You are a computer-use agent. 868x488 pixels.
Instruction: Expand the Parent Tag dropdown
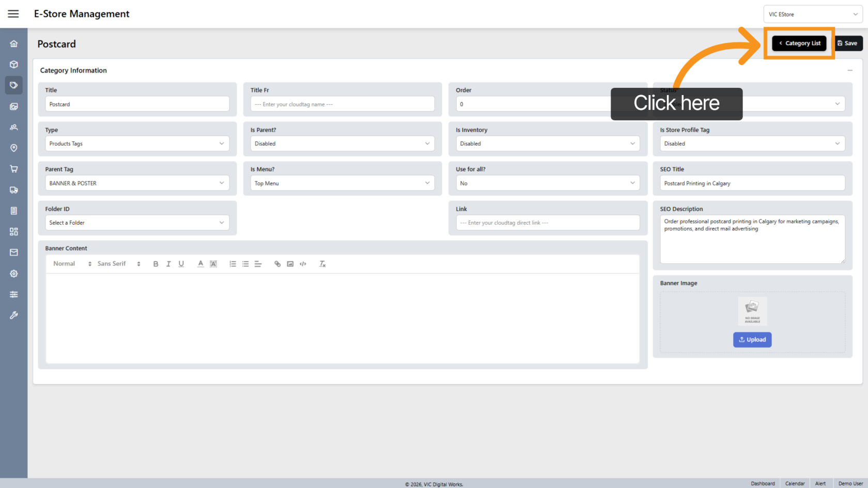(x=137, y=183)
